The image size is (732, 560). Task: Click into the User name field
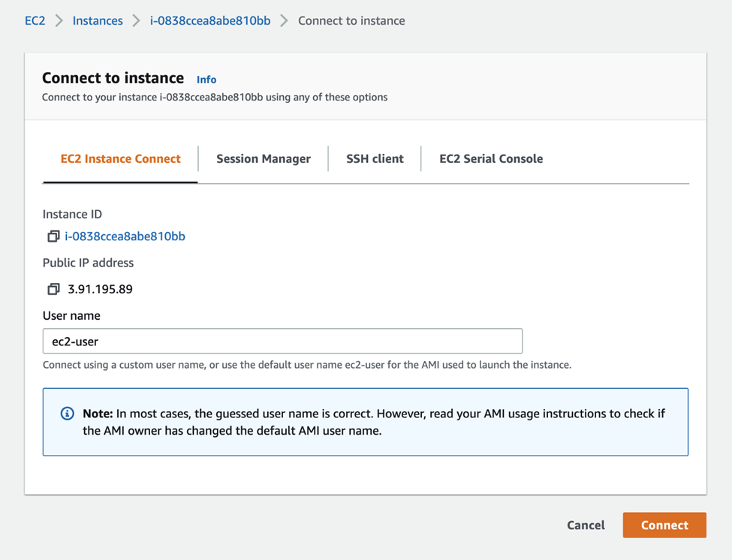coord(282,341)
